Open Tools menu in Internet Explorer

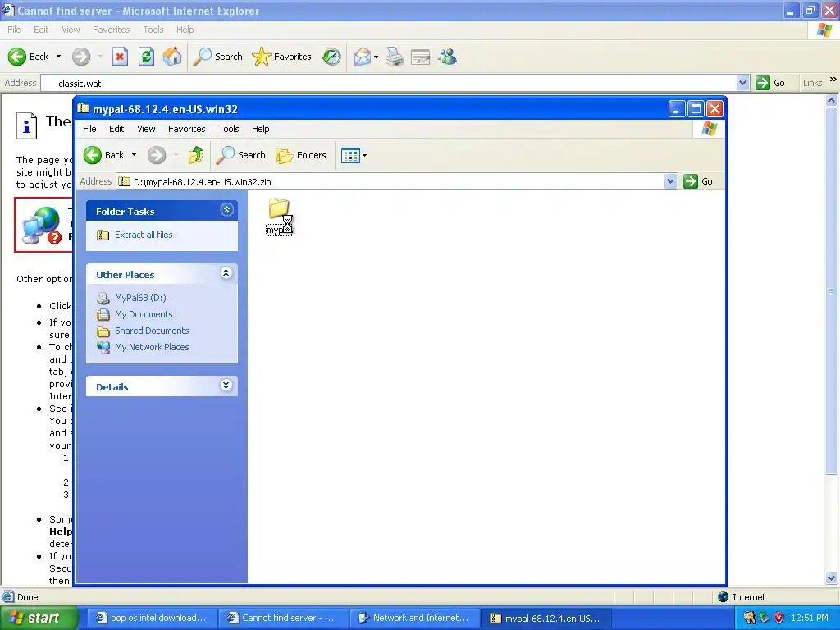[x=153, y=30]
